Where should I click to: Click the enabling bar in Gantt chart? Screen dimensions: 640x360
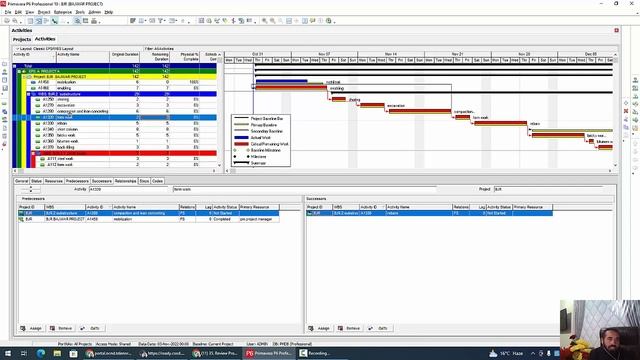[291, 87]
